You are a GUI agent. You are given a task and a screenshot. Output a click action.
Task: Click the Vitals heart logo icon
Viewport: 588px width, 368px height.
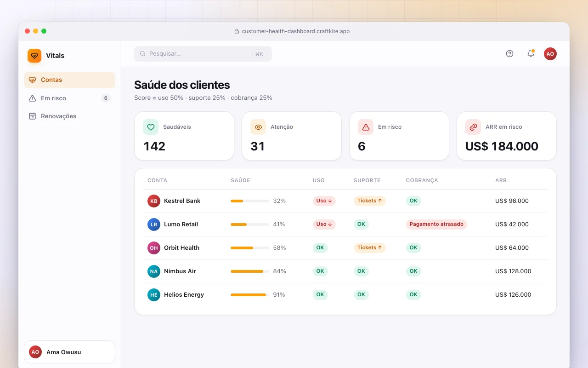pos(34,56)
